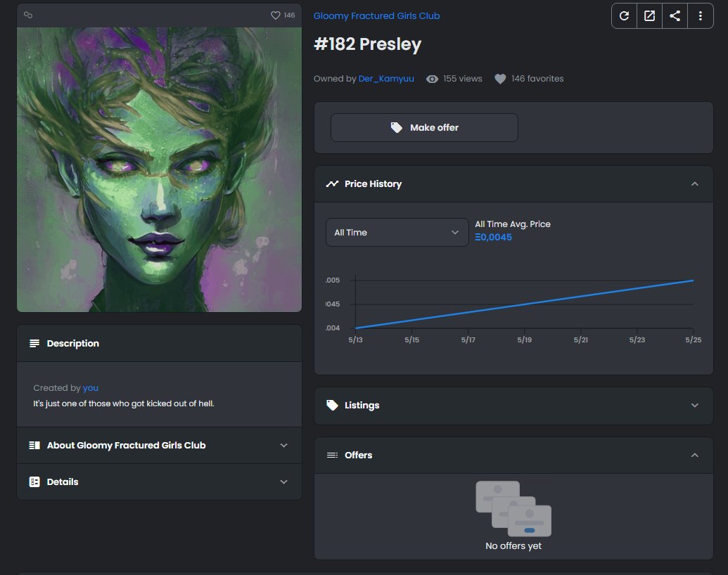The image size is (728, 575).
Task: Click the Make offer button
Action: (x=424, y=128)
